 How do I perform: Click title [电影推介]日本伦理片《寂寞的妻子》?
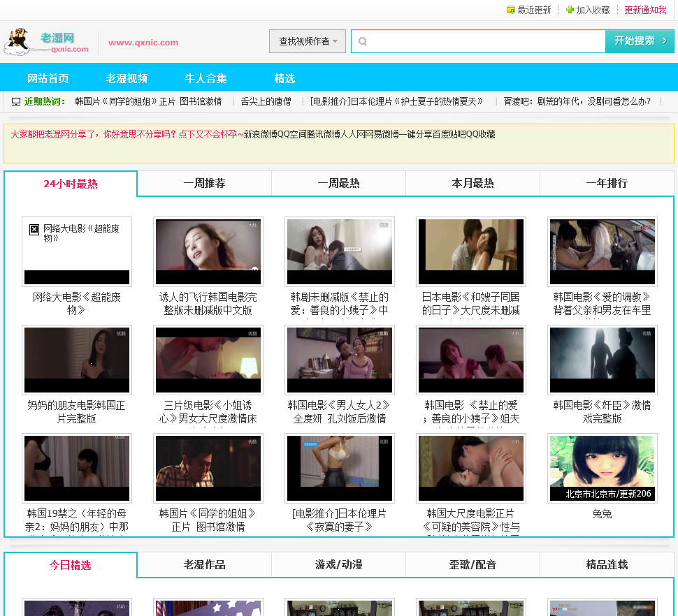click(x=340, y=520)
